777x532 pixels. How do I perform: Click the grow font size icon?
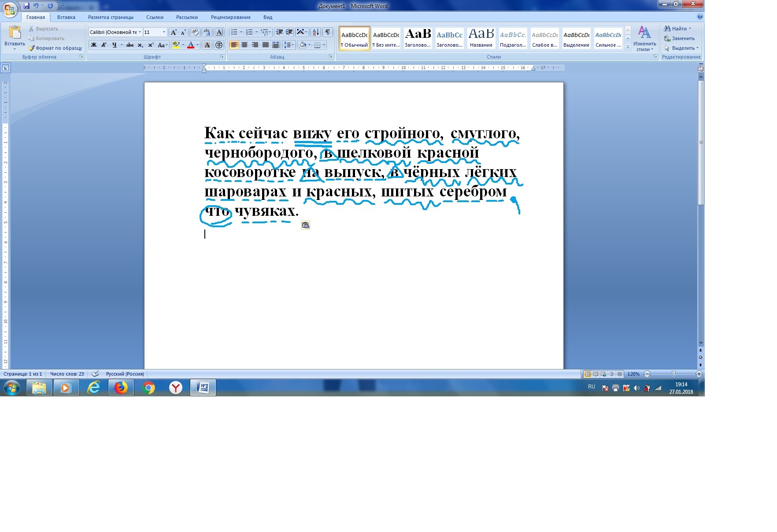[174, 32]
